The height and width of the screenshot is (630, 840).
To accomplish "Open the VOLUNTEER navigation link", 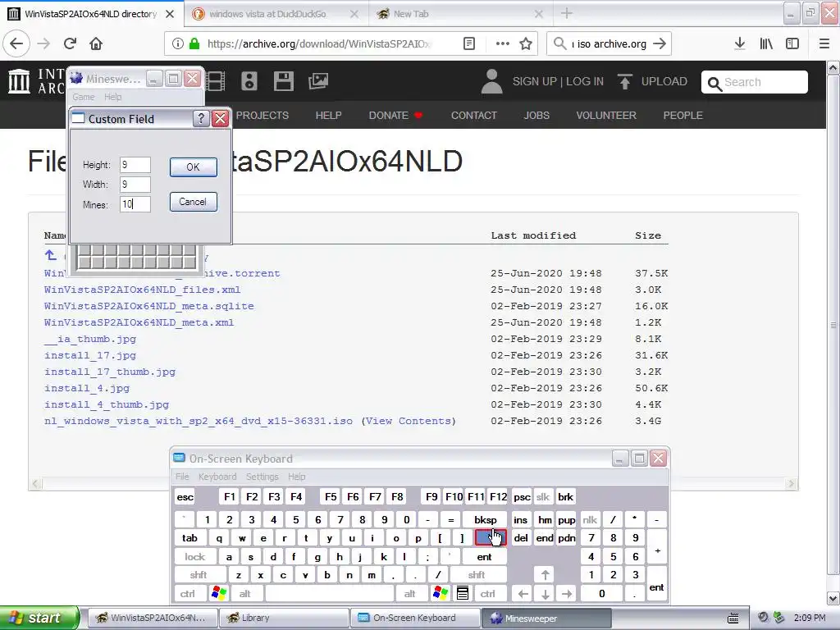I will [x=606, y=115].
